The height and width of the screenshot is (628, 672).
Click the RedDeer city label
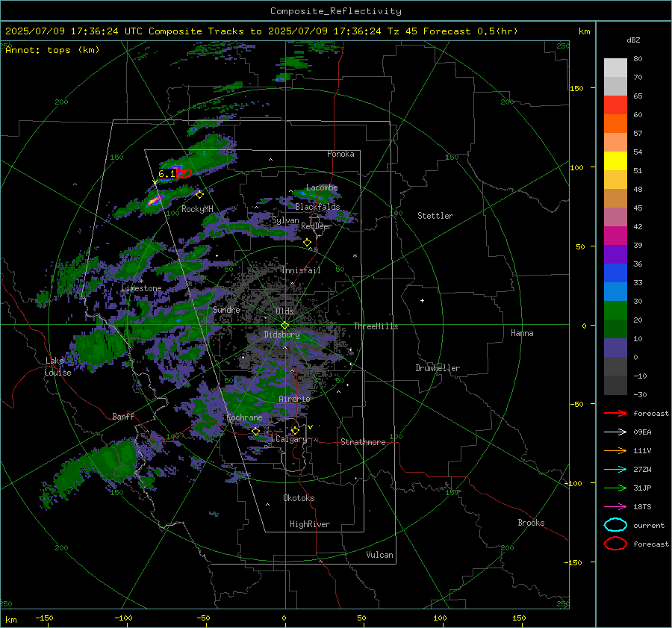coord(317,226)
